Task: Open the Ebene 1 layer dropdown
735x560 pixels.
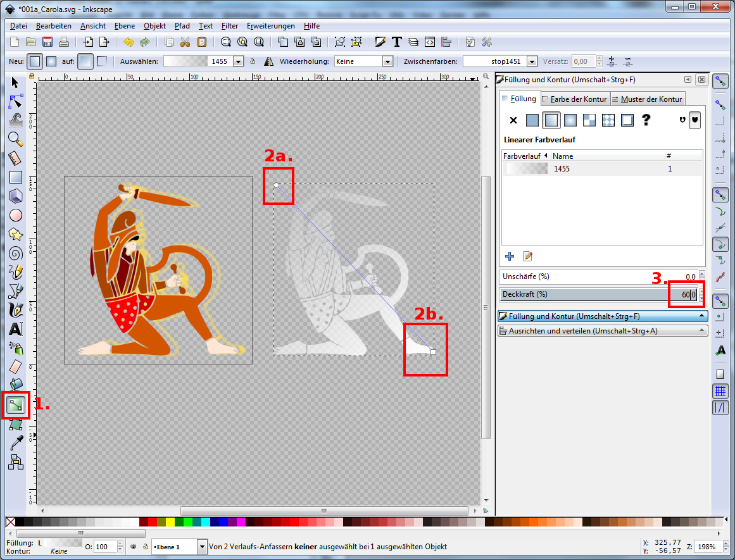Action: click(202, 547)
